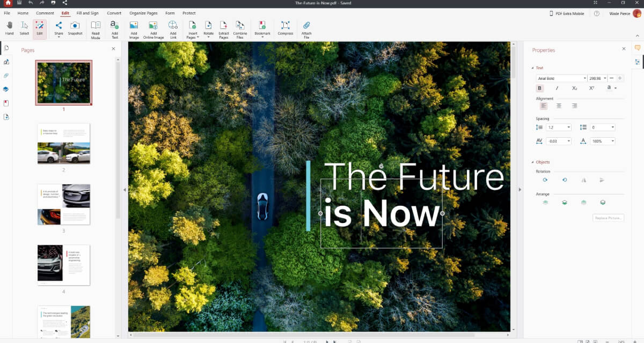Toggle Bold formatting in Text properties
Screen dimensions: 644x343
click(540, 88)
